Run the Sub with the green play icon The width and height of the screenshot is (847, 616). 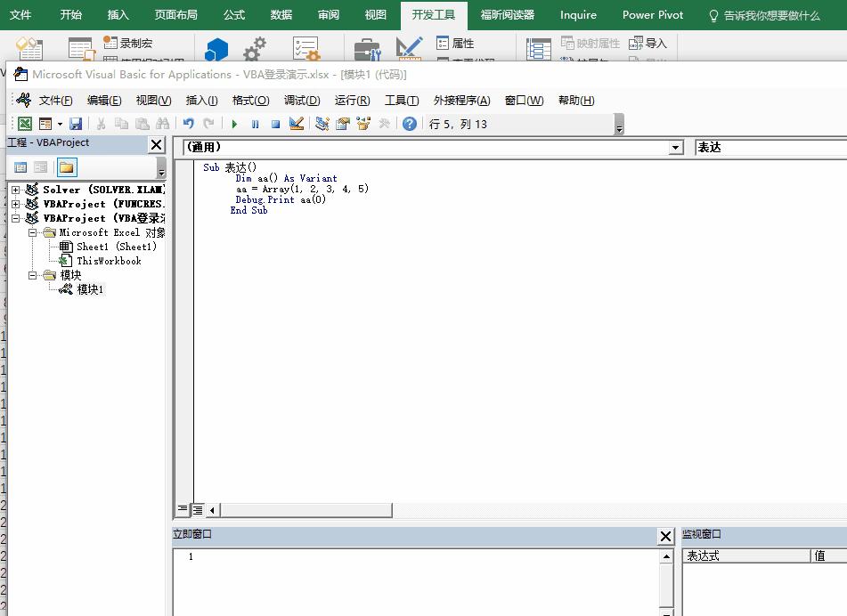point(234,124)
